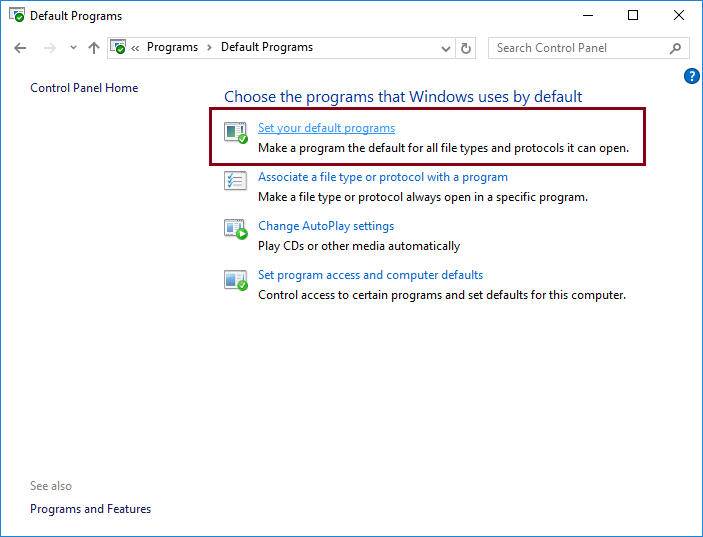Click the Back navigation arrow
Image resolution: width=703 pixels, height=537 pixels.
tap(20, 48)
